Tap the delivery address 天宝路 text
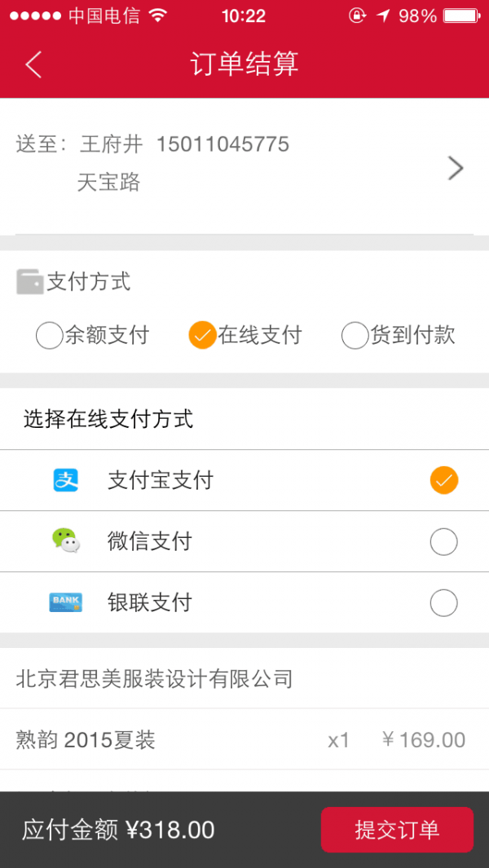489x868 pixels. pyautogui.click(x=109, y=183)
